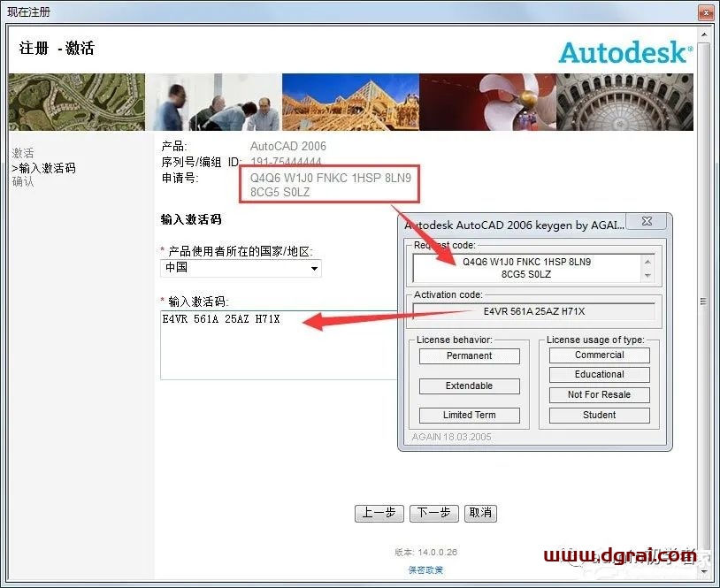
Task: Select the 输入激活码 step in sidebar
Action: [44, 168]
